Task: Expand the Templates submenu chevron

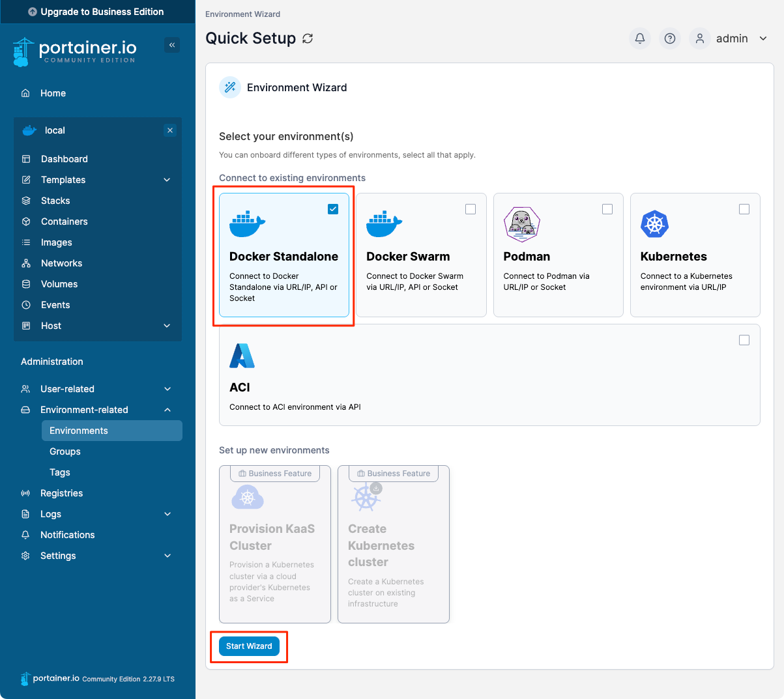Action: click(167, 180)
